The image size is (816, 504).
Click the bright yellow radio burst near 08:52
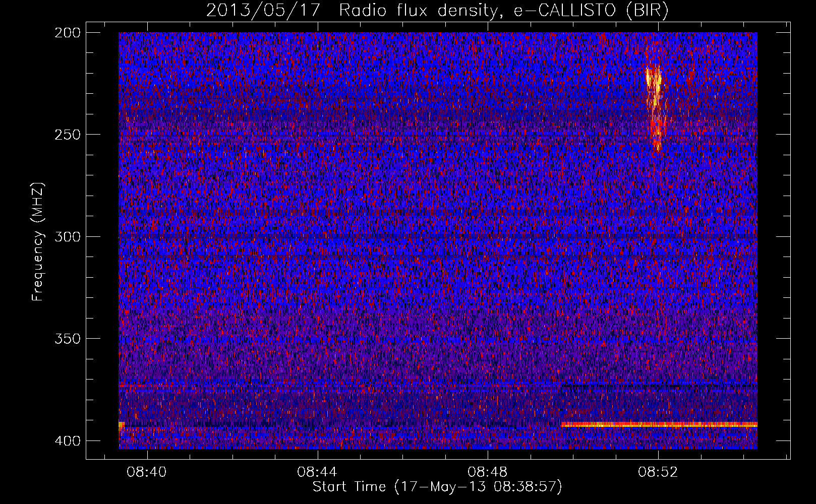pos(655,107)
